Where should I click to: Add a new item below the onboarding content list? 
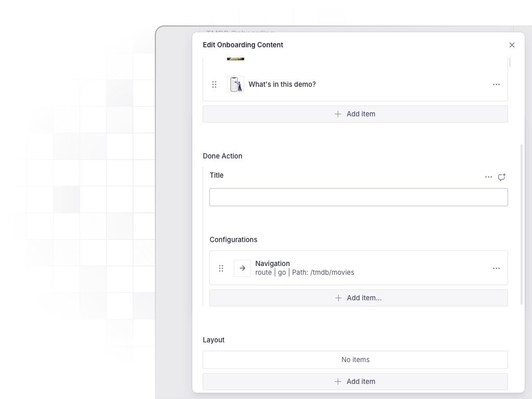pos(355,114)
